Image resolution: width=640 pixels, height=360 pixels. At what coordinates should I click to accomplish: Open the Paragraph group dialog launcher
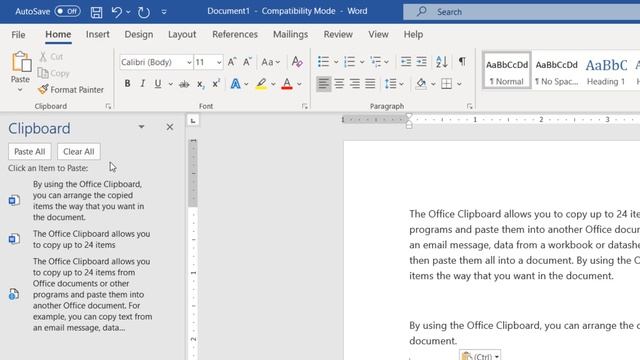[x=469, y=106]
